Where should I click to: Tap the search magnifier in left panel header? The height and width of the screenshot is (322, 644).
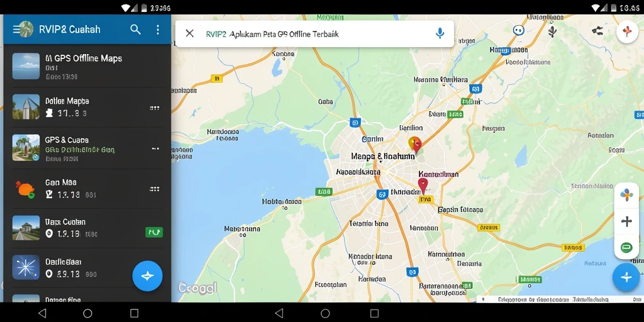pos(136,29)
